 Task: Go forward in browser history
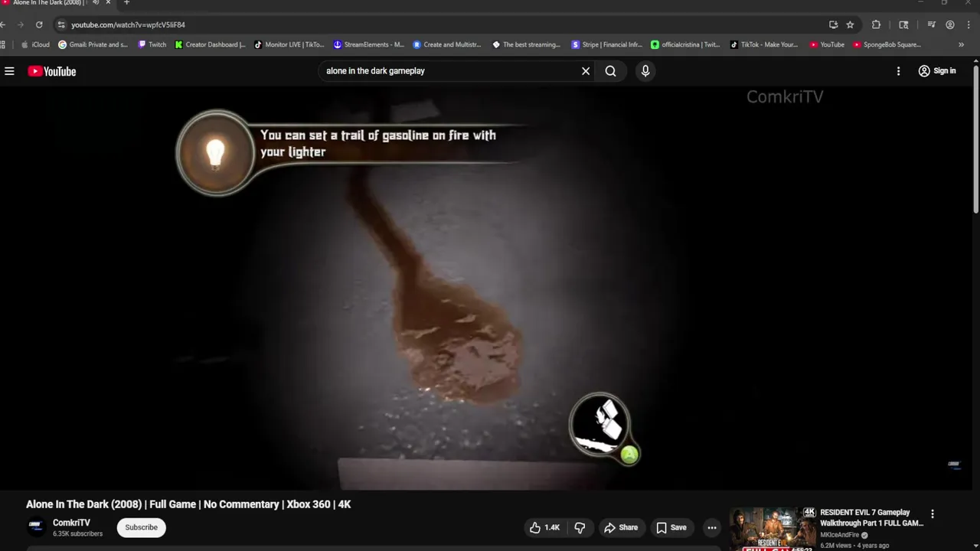[x=21, y=24]
